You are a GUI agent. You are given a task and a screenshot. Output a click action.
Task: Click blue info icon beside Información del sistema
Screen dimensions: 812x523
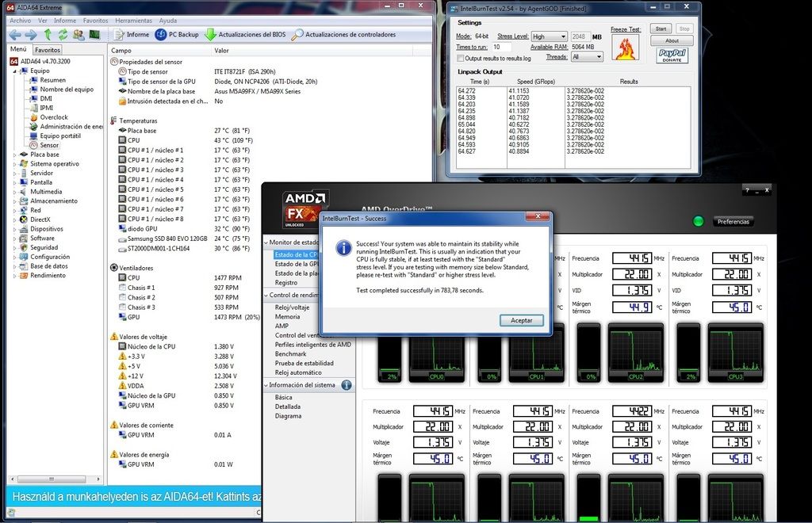coord(347,385)
